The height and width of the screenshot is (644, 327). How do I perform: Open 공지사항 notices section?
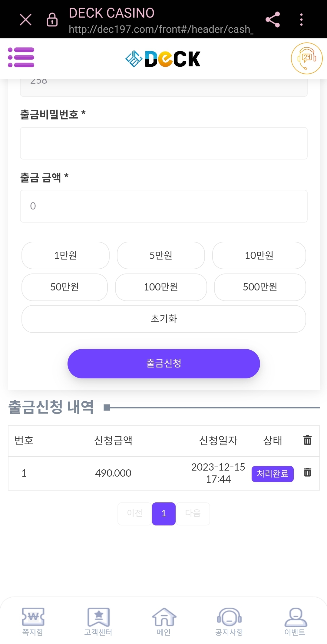pyautogui.click(x=229, y=622)
